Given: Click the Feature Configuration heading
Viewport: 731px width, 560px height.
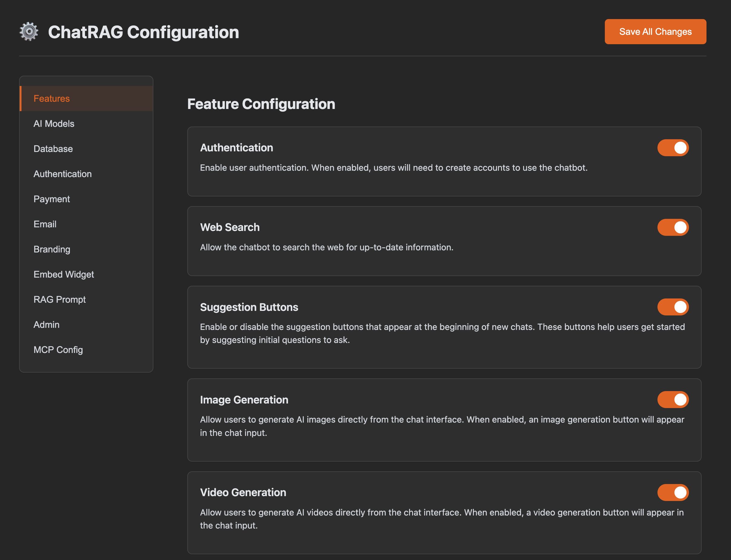Looking at the screenshot, I should pyautogui.click(x=261, y=104).
